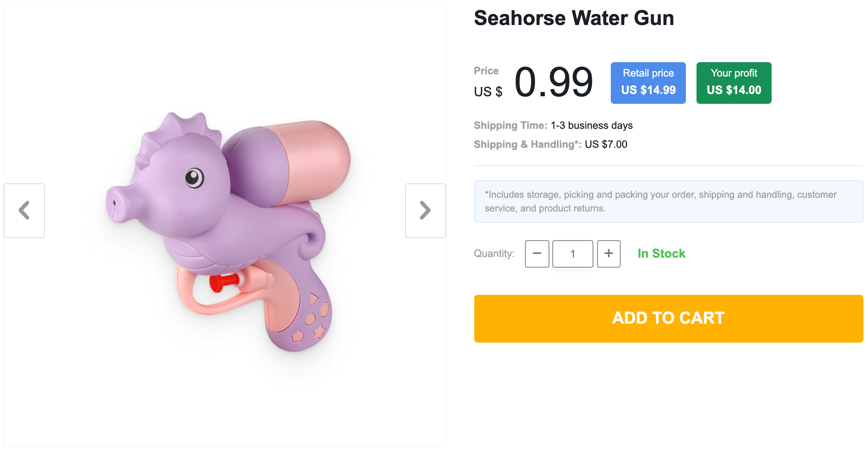The image size is (868, 454).
Task: Click the shipping inclusions note box
Action: 668,202
